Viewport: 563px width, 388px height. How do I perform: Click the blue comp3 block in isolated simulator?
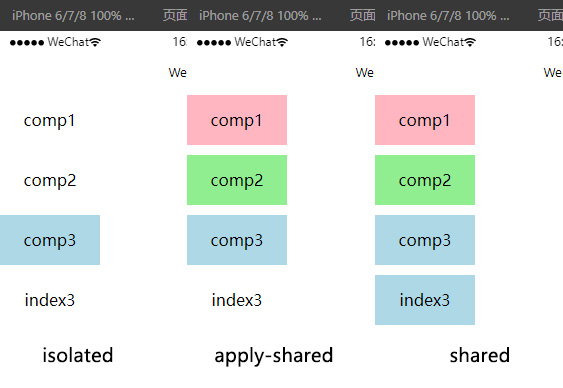(x=50, y=240)
